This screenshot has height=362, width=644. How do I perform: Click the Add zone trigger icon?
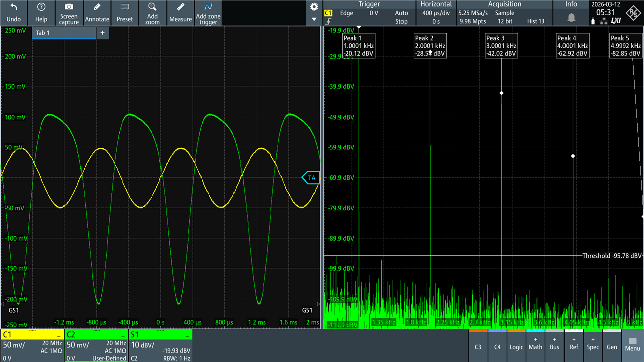pos(208,13)
